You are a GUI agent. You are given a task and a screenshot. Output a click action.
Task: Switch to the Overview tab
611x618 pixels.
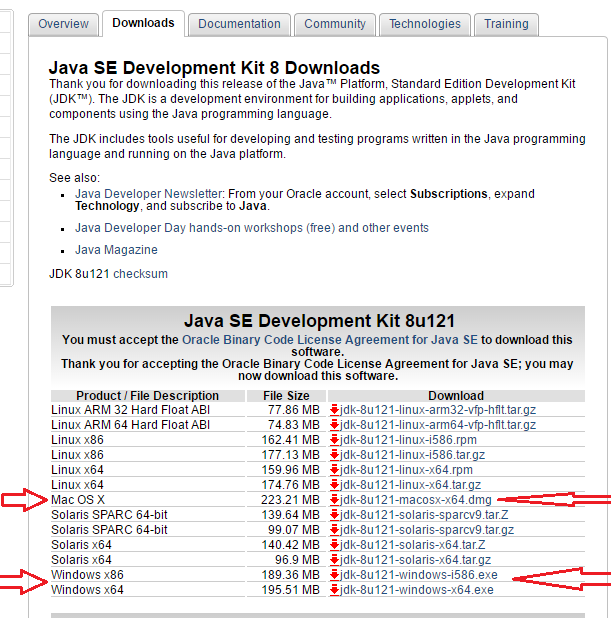click(63, 24)
